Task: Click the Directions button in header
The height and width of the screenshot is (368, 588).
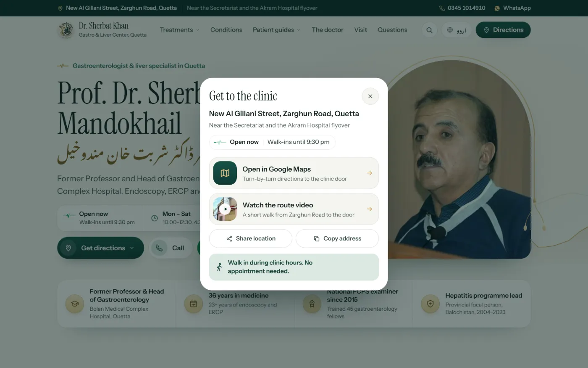Action: (503, 30)
